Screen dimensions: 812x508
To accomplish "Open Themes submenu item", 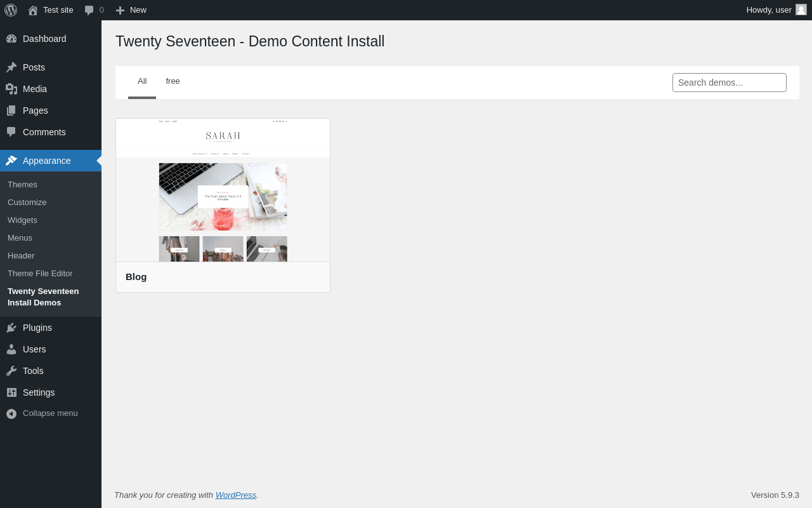I will pos(22,184).
